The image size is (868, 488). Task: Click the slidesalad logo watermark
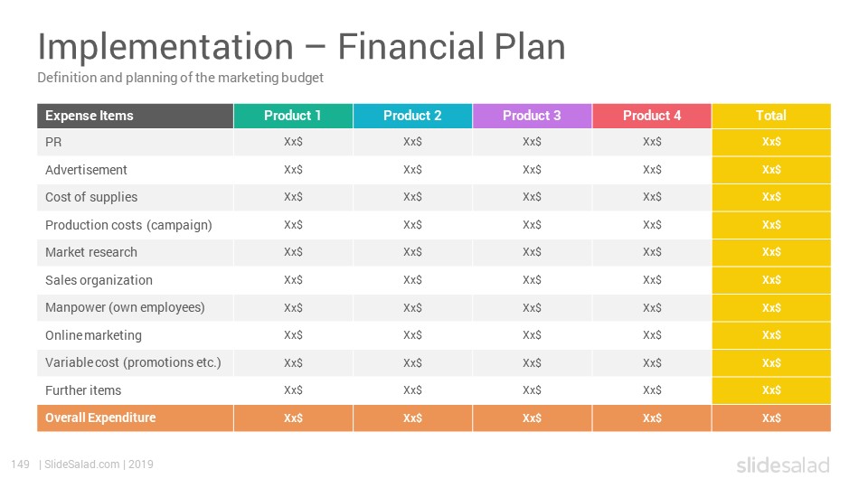tap(783, 465)
